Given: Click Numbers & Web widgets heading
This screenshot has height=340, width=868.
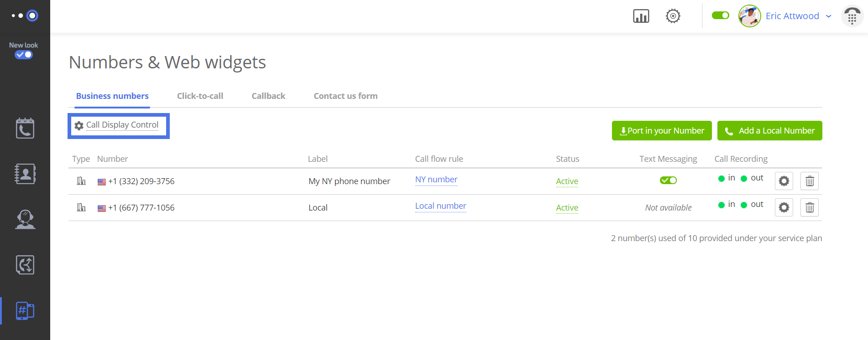Looking at the screenshot, I should (167, 62).
